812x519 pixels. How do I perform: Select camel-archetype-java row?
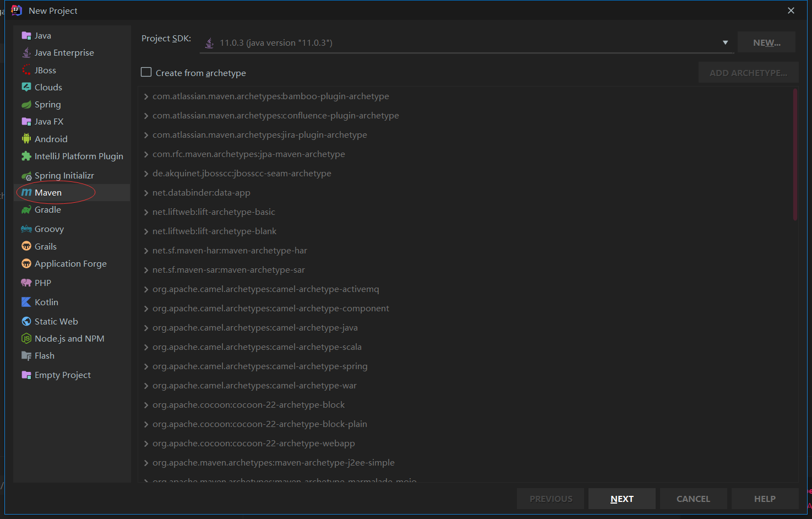[465, 328]
